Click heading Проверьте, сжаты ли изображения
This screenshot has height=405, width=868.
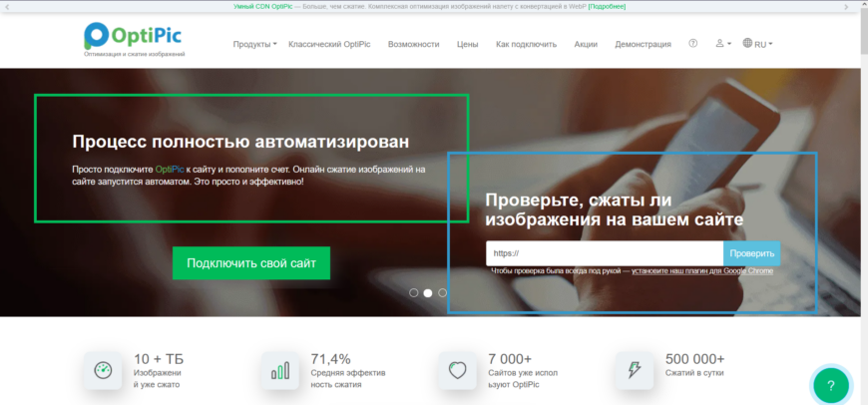pos(614,209)
